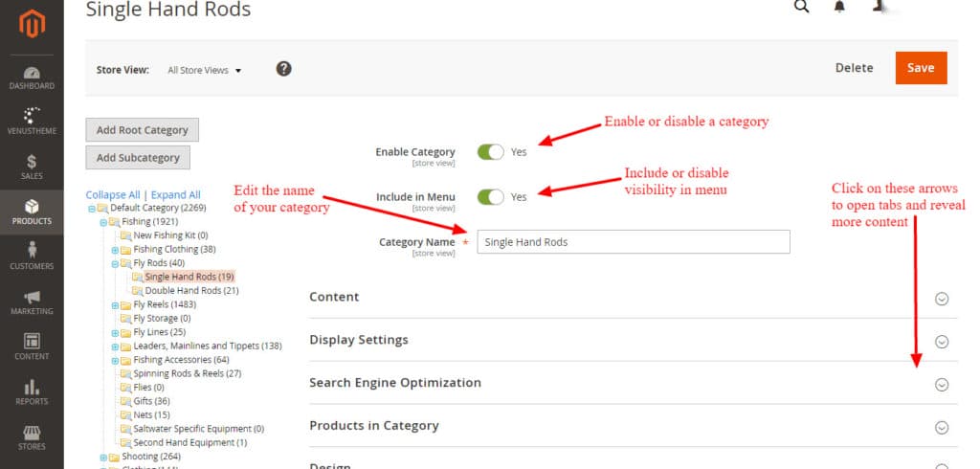Select Fishing Clothing (38) category
Viewport: 980px width, 469px height.
(x=174, y=249)
